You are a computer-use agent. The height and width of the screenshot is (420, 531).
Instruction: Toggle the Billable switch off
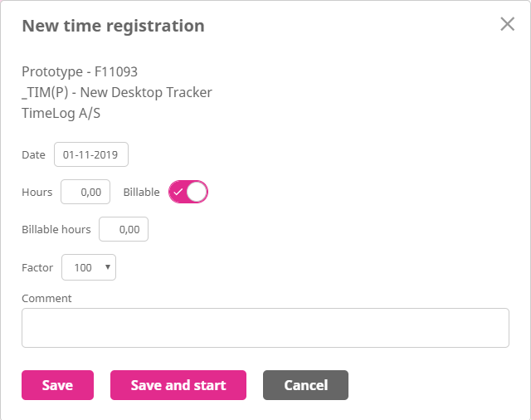click(188, 192)
